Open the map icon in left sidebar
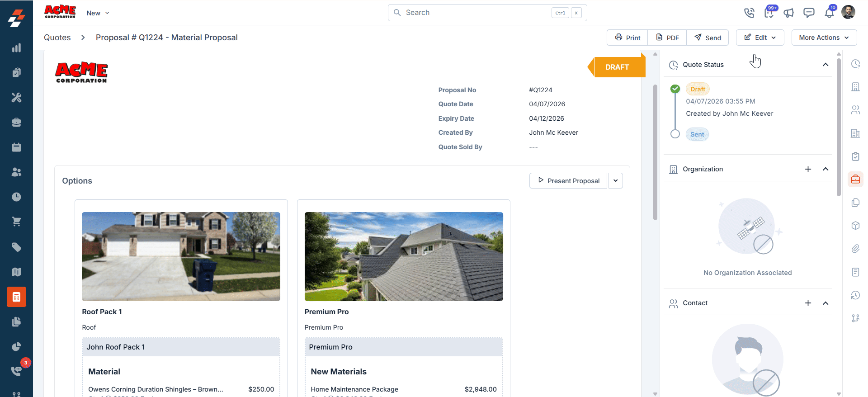Image resolution: width=868 pixels, height=397 pixels. click(16, 272)
